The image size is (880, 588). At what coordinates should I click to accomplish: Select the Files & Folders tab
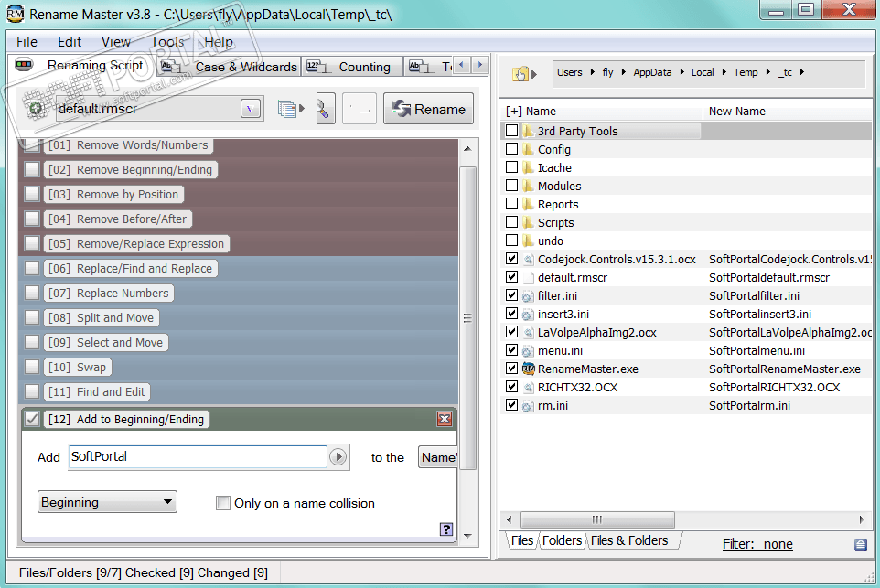(629, 540)
